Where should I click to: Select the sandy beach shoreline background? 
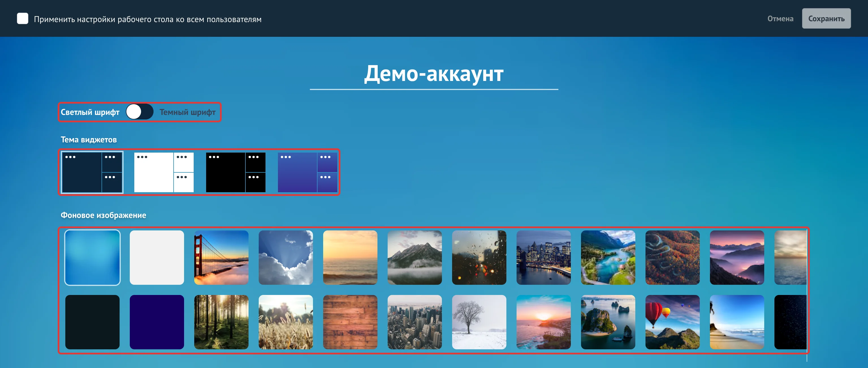(x=737, y=322)
